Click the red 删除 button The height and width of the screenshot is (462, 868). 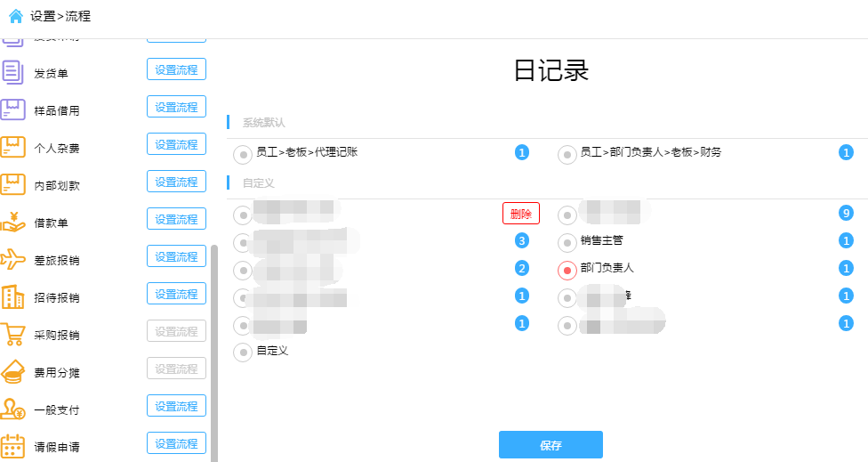[521, 214]
